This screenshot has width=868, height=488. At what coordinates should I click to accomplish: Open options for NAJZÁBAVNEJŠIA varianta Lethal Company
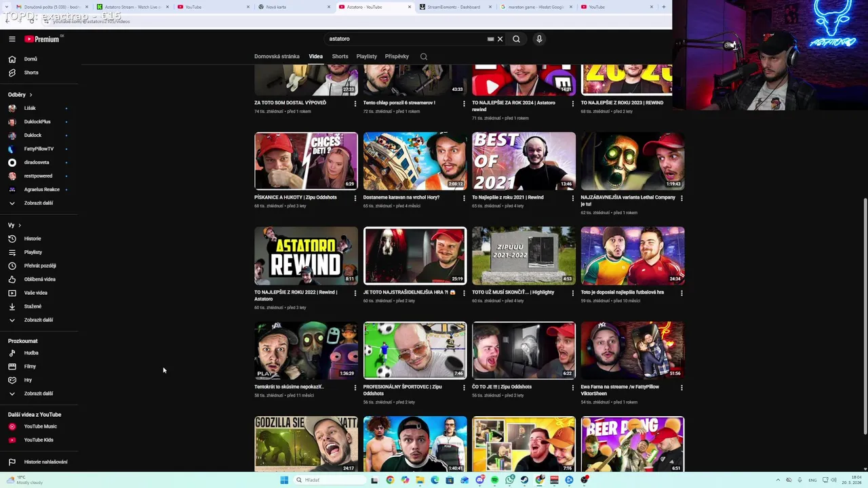[682, 198]
